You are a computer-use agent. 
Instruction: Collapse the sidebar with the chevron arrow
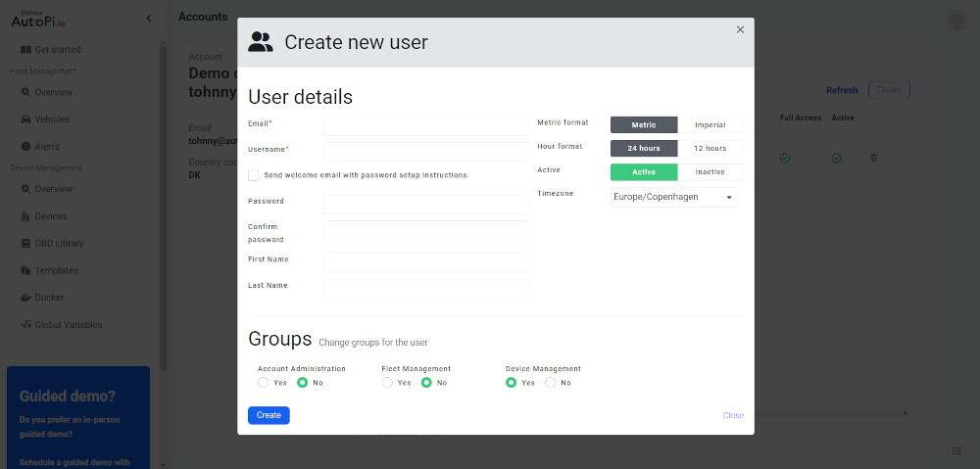149,18
